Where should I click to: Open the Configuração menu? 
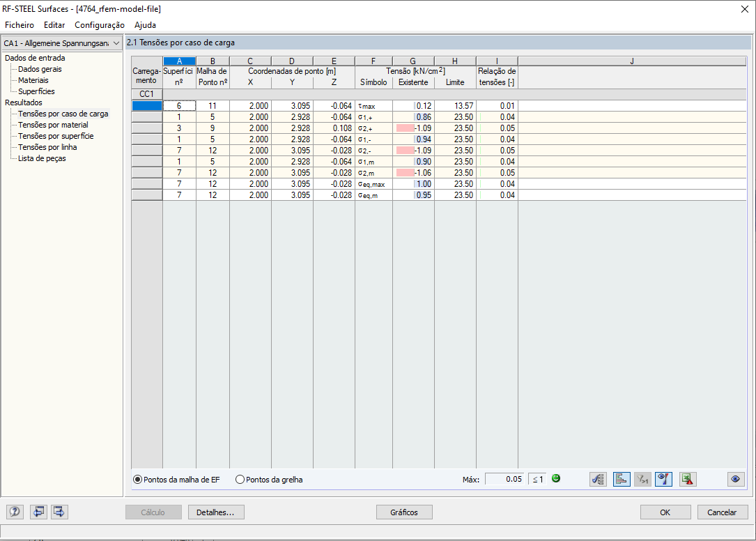pyautogui.click(x=100, y=25)
